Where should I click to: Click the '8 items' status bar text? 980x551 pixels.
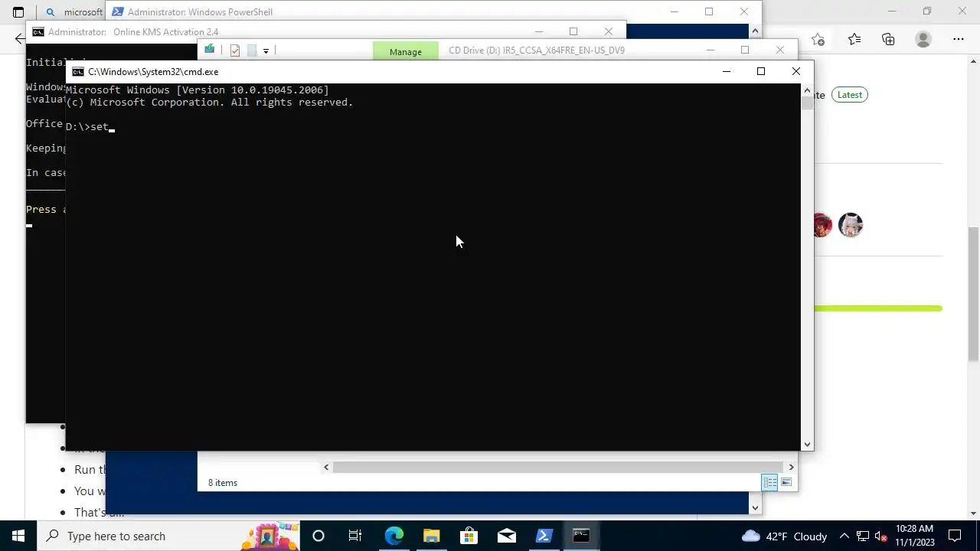point(223,483)
